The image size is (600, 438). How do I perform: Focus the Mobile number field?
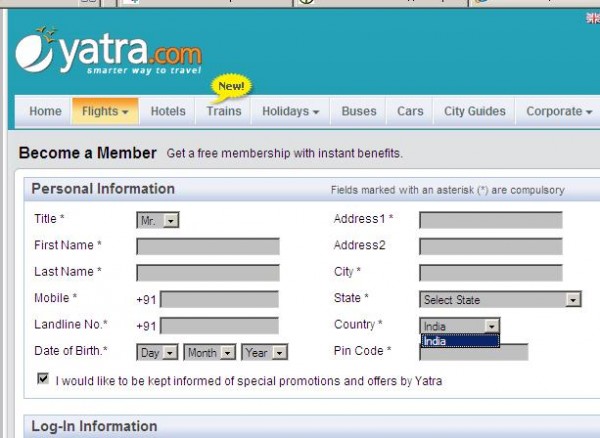[219, 299]
